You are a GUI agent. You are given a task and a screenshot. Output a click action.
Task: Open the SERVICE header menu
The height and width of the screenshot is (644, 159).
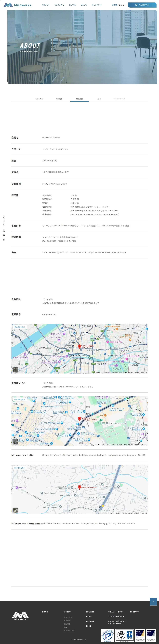click(59, 5)
